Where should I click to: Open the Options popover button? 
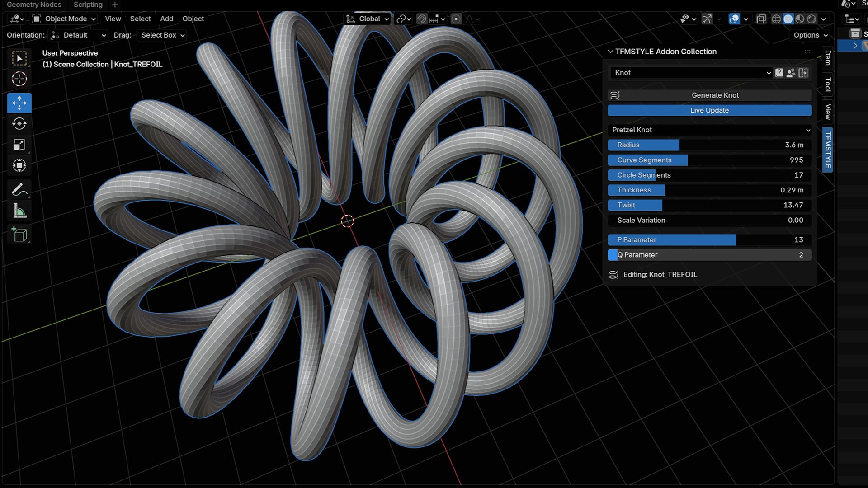pyautogui.click(x=811, y=35)
